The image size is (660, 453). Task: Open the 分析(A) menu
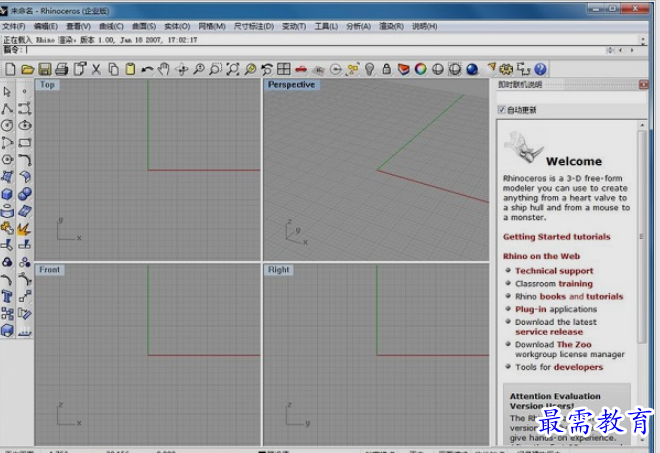[358, 26]
